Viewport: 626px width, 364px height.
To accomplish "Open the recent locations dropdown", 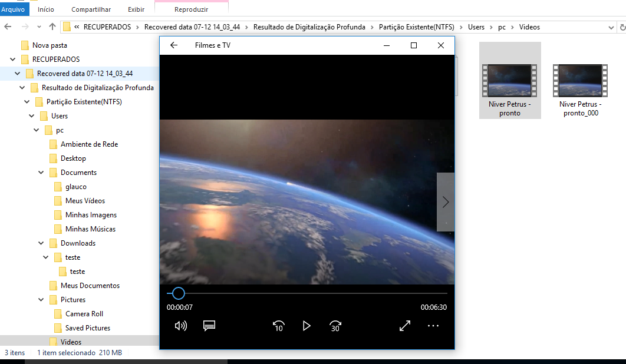I will click(x=39, y=27).
